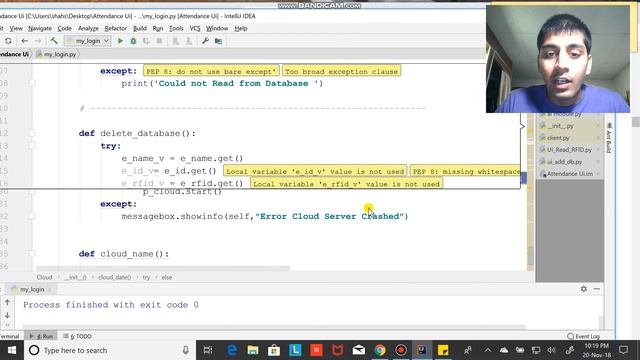Click the Synchronize refresh toolbar icon

(x=8, y=41)
